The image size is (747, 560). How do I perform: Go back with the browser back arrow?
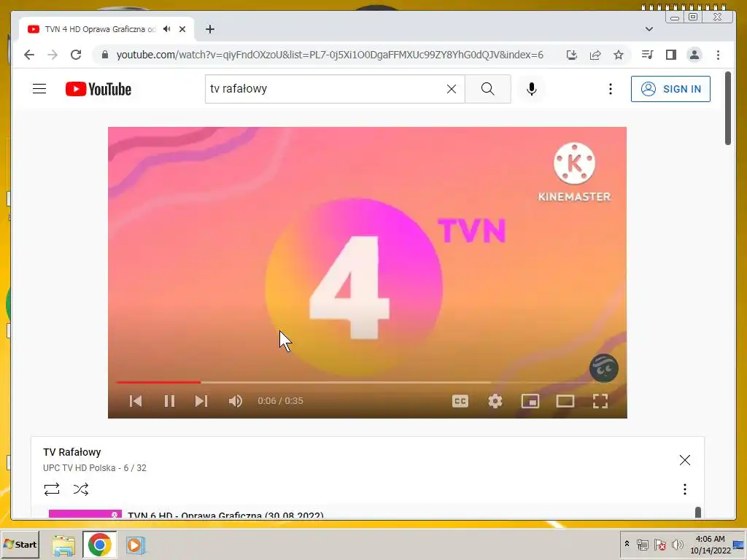pyautogui.click(x=29, y=55)
